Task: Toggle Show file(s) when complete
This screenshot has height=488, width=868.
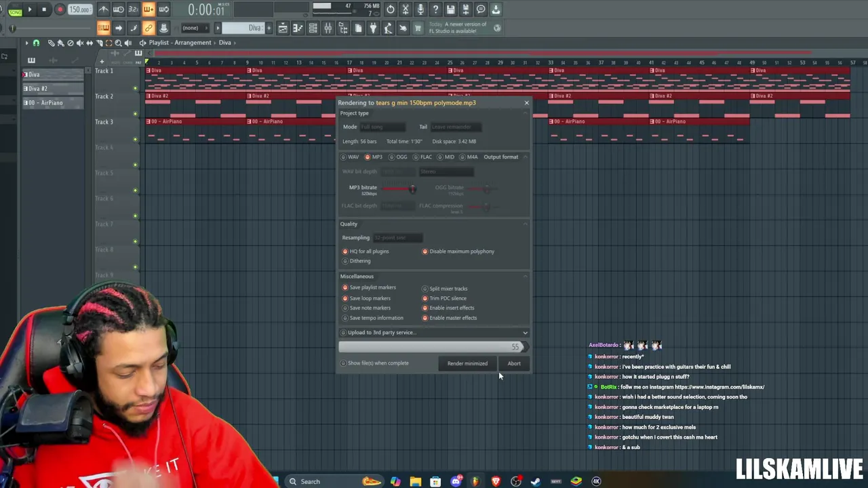Action: pos(375,363)
